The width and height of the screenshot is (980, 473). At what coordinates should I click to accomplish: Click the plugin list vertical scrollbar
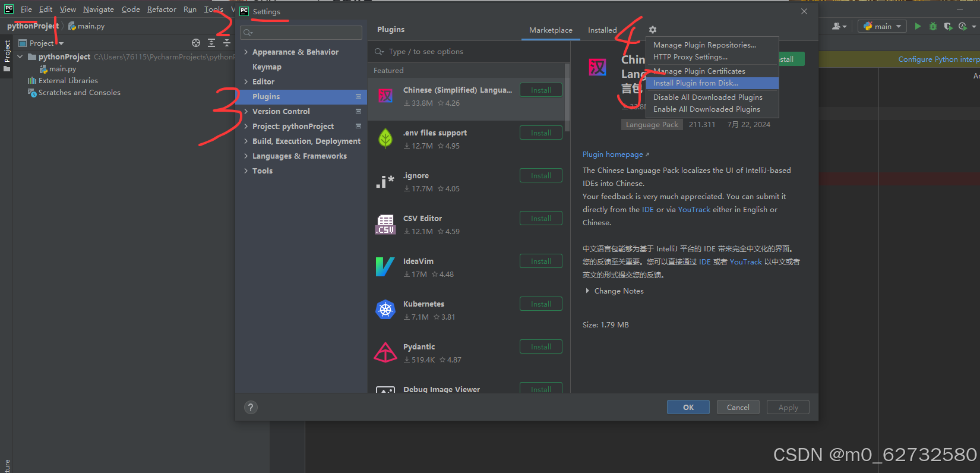567,98
